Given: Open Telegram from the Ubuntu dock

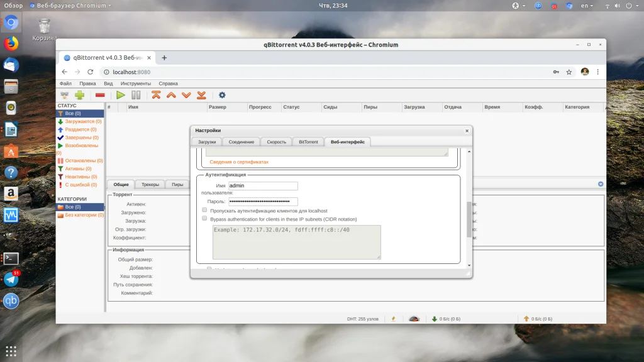Looking at the screenshot, I should [x=11, y=280].
